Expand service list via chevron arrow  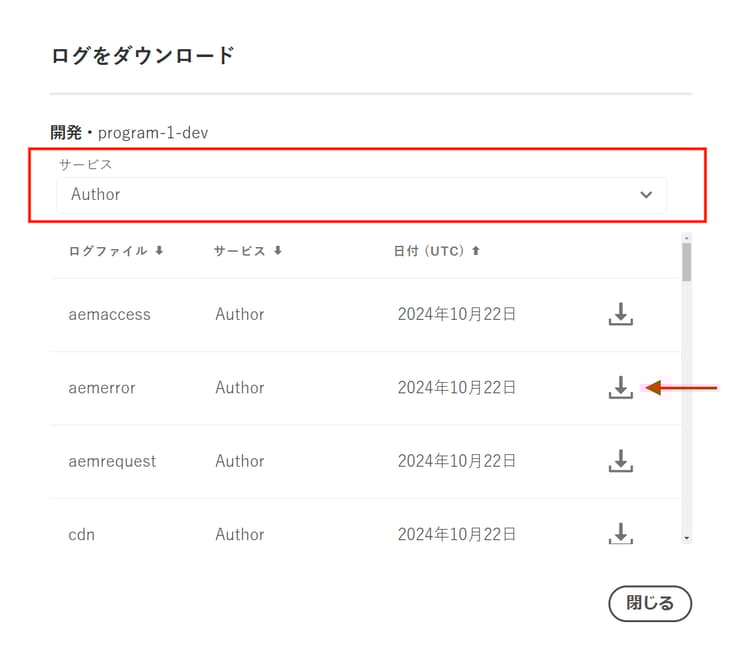tap(646, 194)
